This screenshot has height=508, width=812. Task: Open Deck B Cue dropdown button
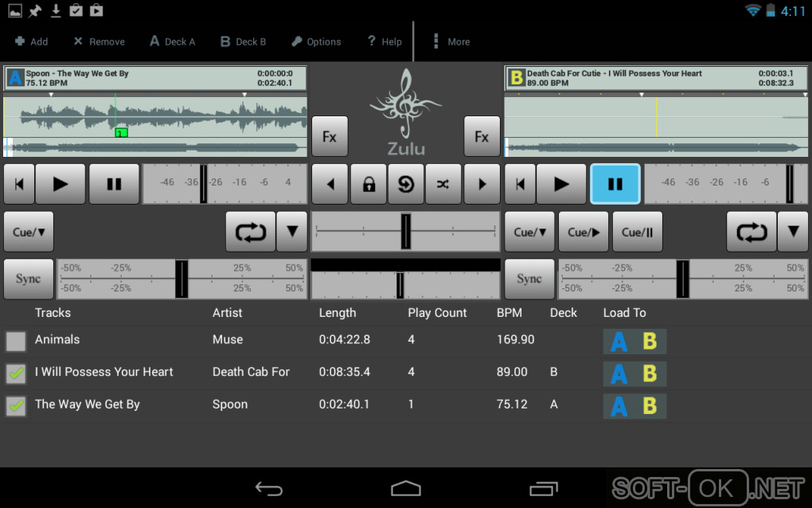(x=529, y=232)
